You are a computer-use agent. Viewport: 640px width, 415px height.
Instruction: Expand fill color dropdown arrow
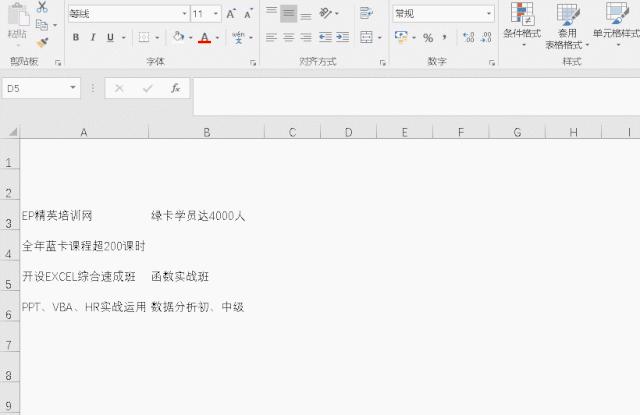coord(191,38)
